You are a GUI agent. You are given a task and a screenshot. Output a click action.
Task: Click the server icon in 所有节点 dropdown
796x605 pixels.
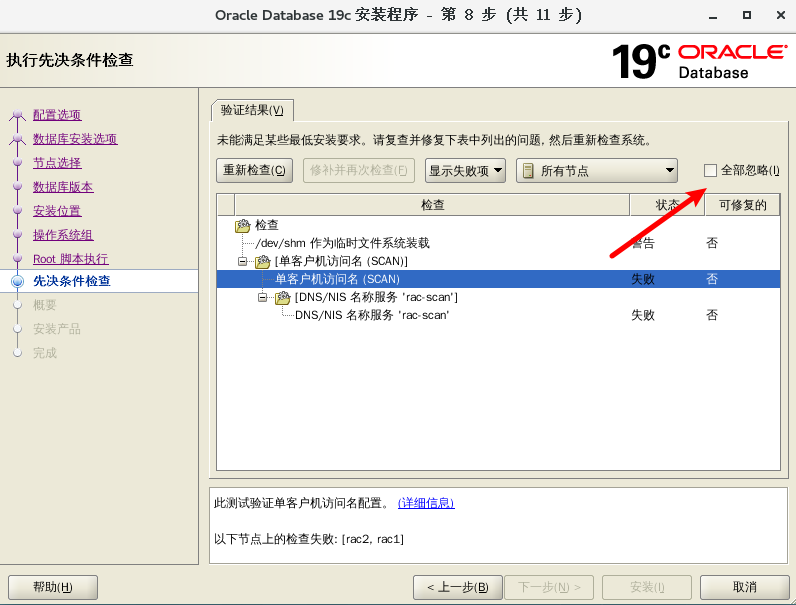[527, 170]
